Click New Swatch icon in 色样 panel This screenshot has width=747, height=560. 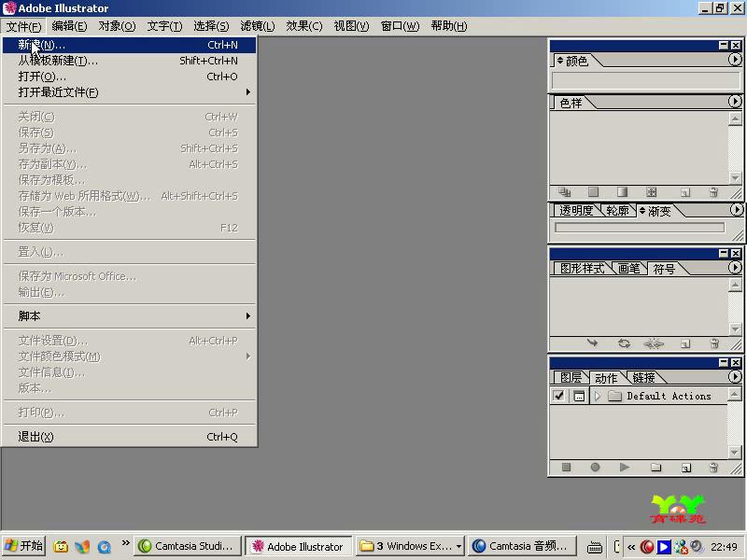coord(685,192)
